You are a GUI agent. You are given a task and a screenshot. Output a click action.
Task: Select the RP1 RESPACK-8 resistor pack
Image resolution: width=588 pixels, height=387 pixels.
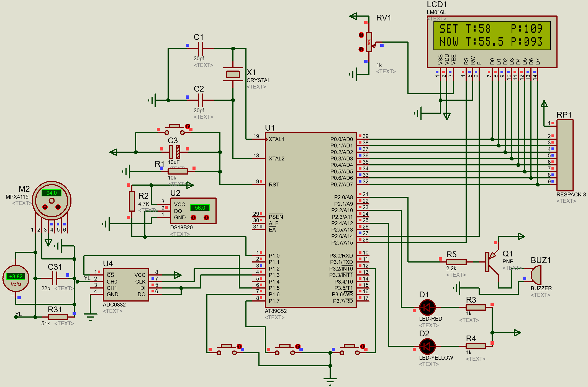tap(565, 155)
